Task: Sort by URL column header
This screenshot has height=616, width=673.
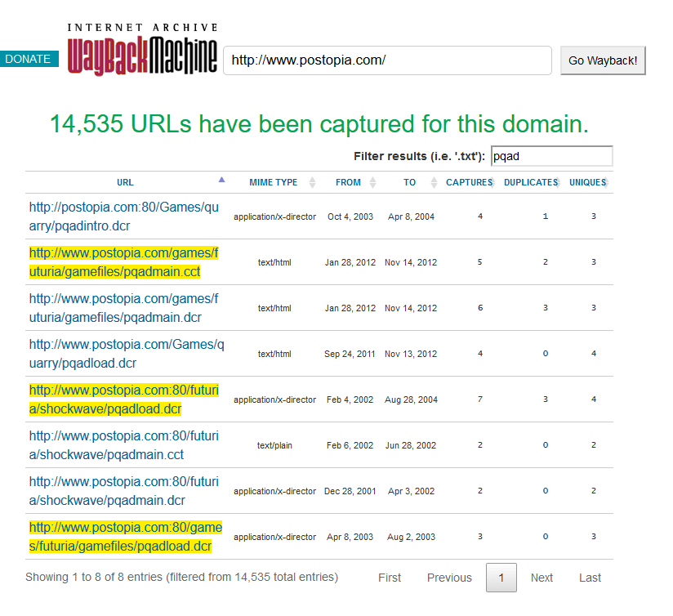Action: 125,182
